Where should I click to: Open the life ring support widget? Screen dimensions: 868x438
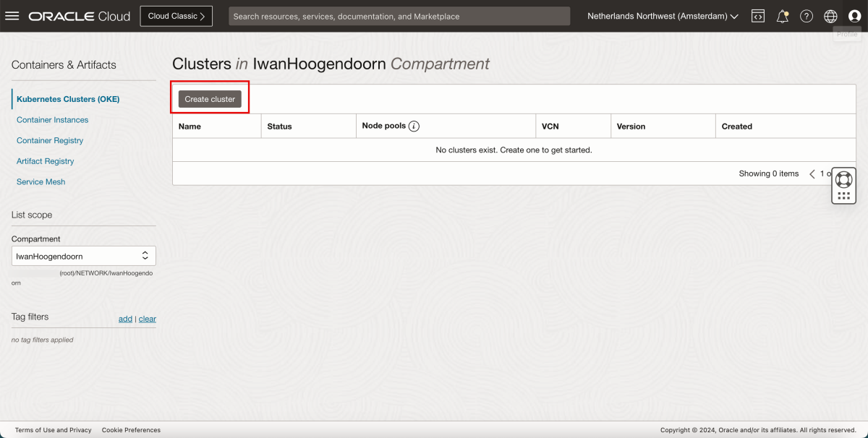point(843,179)
